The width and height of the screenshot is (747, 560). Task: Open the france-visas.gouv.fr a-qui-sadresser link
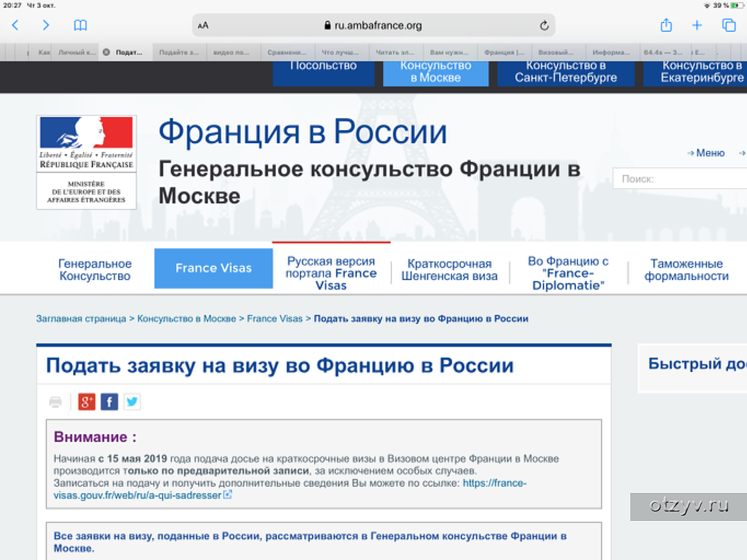pos(290,489)
